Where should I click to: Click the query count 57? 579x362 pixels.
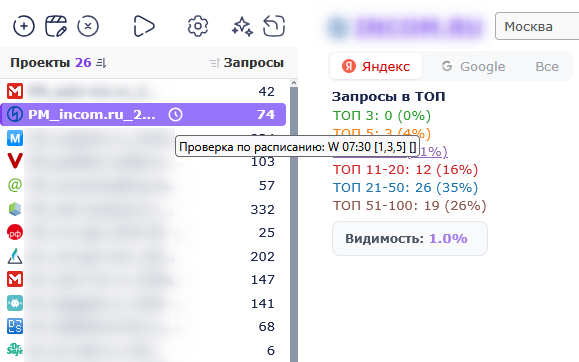pyautogui.click(x=267, y=185)
